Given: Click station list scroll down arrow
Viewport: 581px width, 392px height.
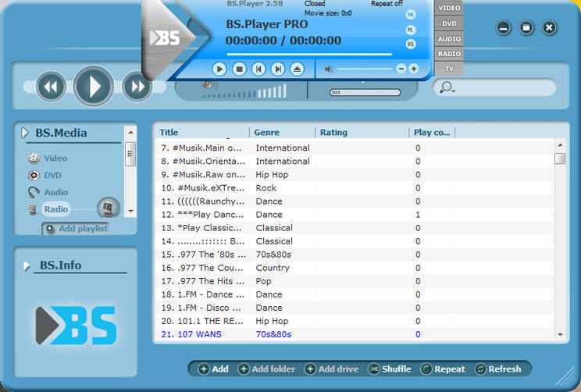Looking at the screenshot, I should click(x=560, y=334).
